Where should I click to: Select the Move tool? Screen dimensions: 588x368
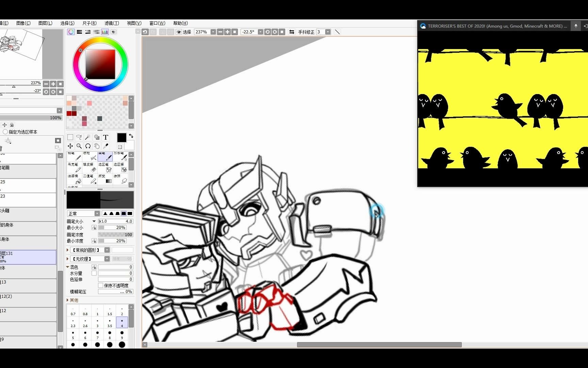coord(70,146)
